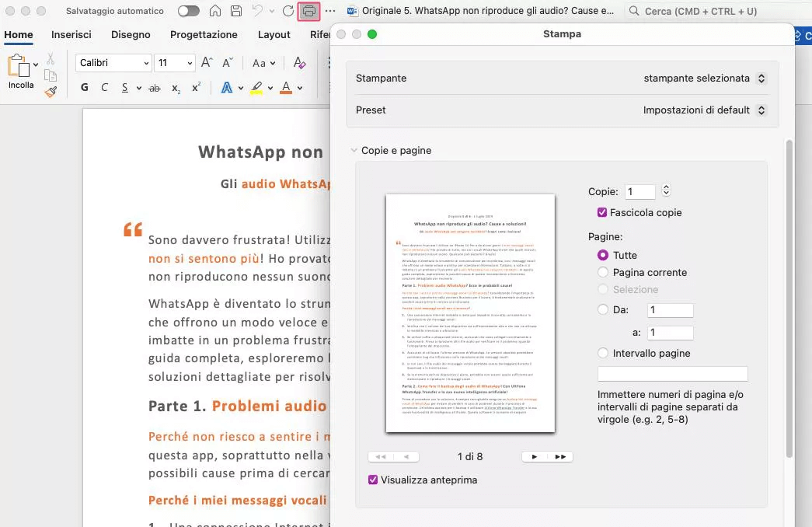Uncheck the Fascicola copie checkbox
Image resolution: width=812 pixels, height=527 pixels.
point(601,212)
